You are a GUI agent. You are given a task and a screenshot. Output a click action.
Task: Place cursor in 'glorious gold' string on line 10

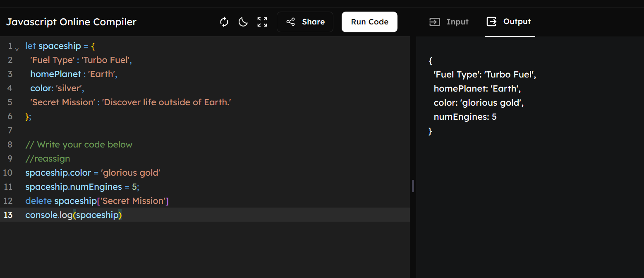(x=130, y=173)
